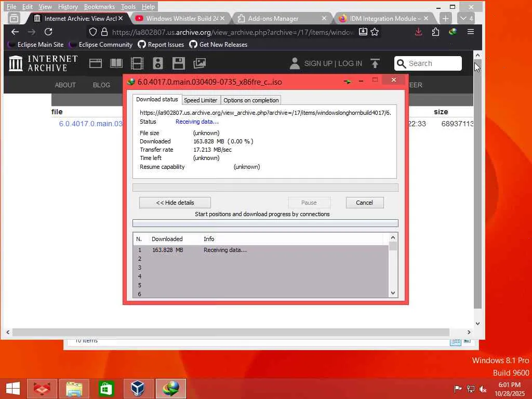Viewport: 532px width, 399px height.
Task: Click page horizontal scrollbar right arrow
Action: click(469, 332)
